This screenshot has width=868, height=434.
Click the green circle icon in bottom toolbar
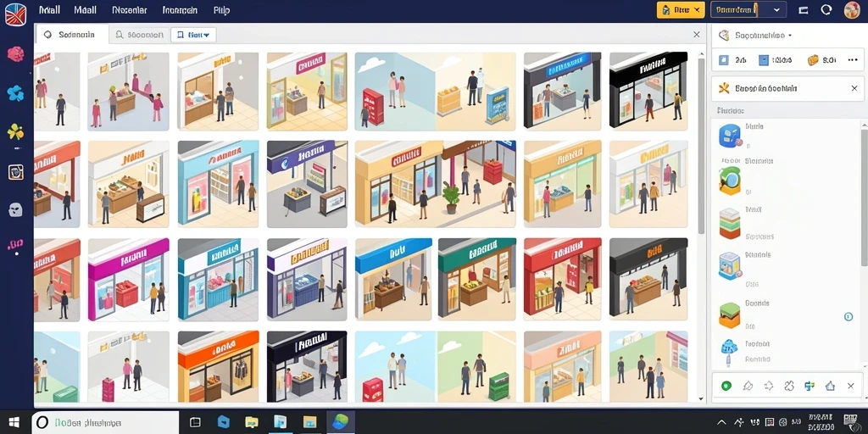[726, 386]
